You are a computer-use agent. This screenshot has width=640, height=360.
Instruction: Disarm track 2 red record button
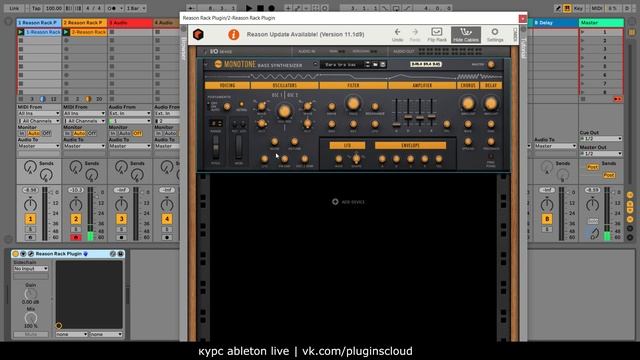76,237
